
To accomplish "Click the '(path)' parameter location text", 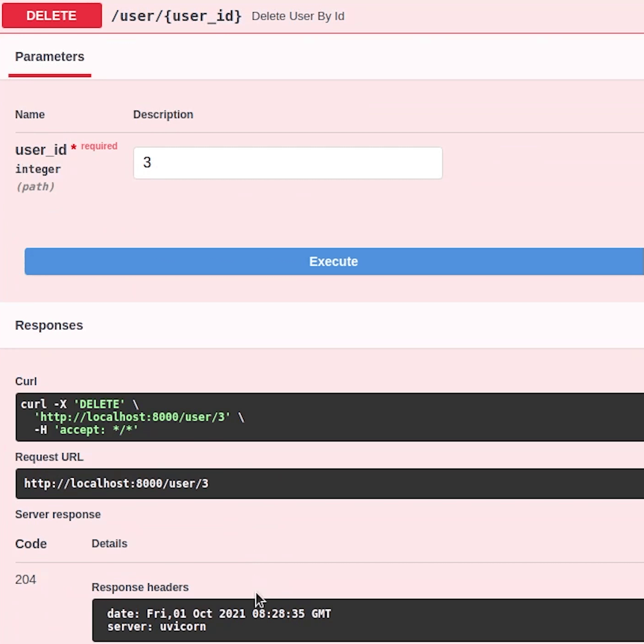I will pos(35,187).
